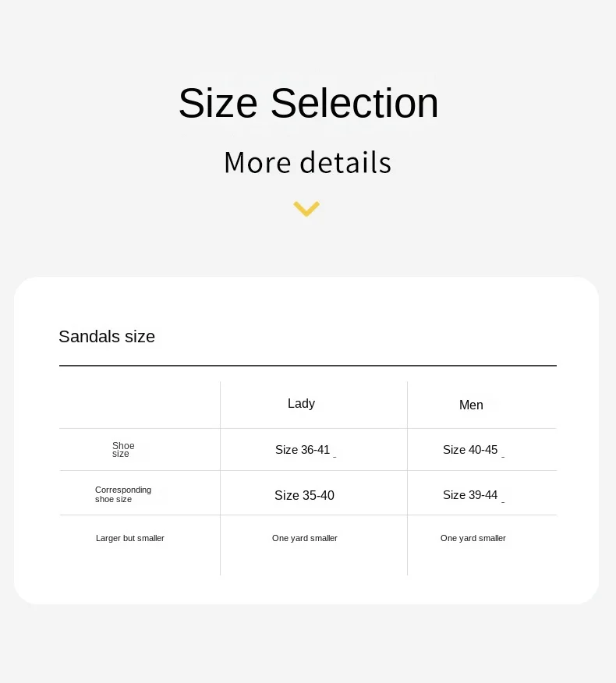Click the empty top-left table header cell

tap(140, 405)
